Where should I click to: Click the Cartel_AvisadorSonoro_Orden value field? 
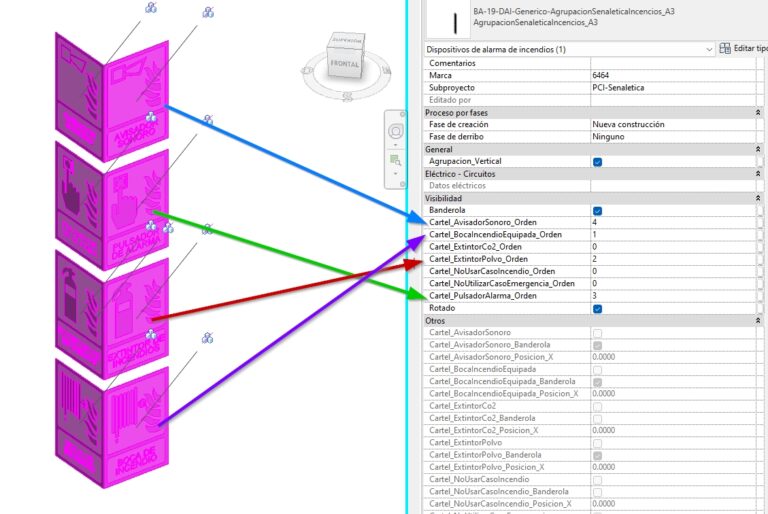(x=670, y=223)
